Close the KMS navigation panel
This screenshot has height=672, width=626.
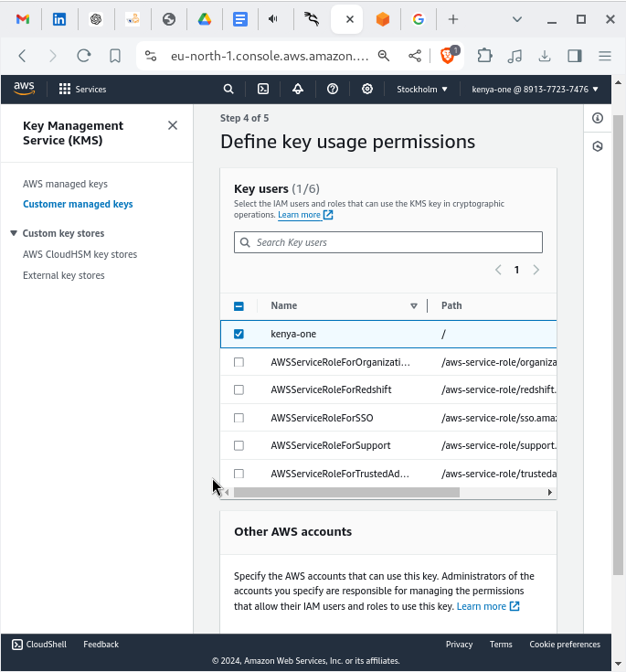pyautogui.click(x=173, y=125)
